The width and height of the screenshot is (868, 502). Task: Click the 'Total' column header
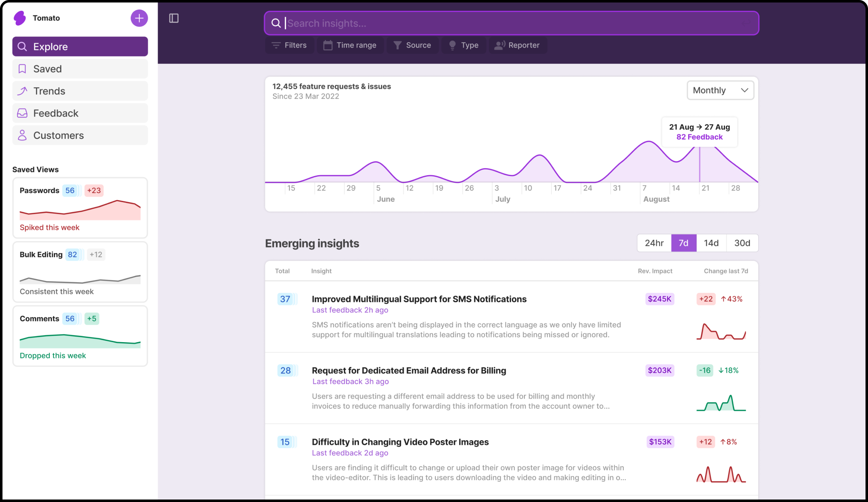coord(282,271)
